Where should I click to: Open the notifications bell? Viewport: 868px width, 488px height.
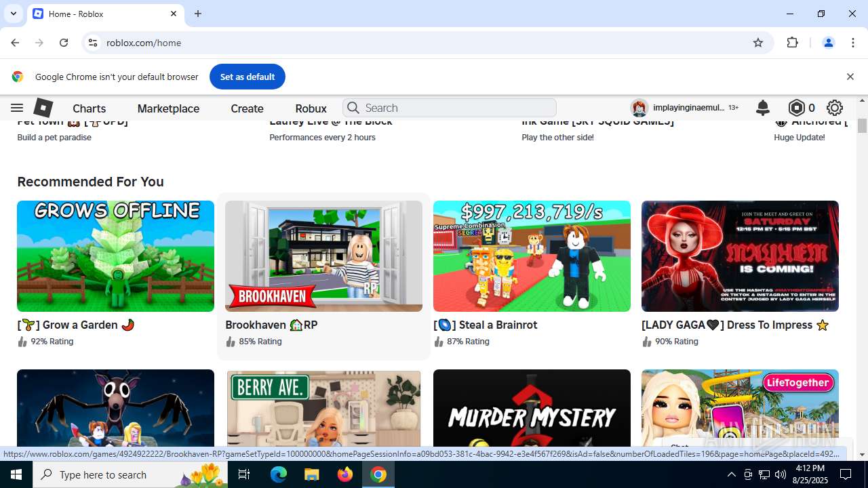tap(763, 108)
